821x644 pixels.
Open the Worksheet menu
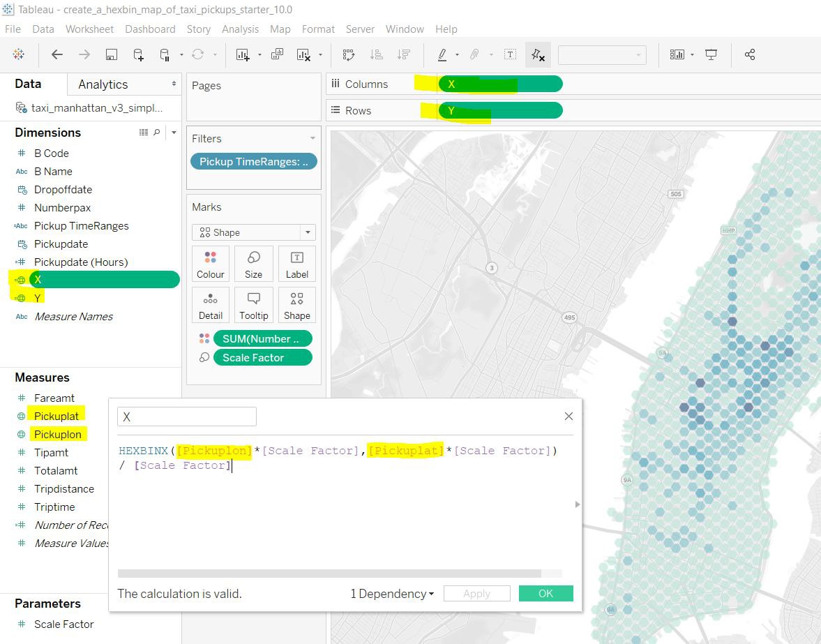89,29
